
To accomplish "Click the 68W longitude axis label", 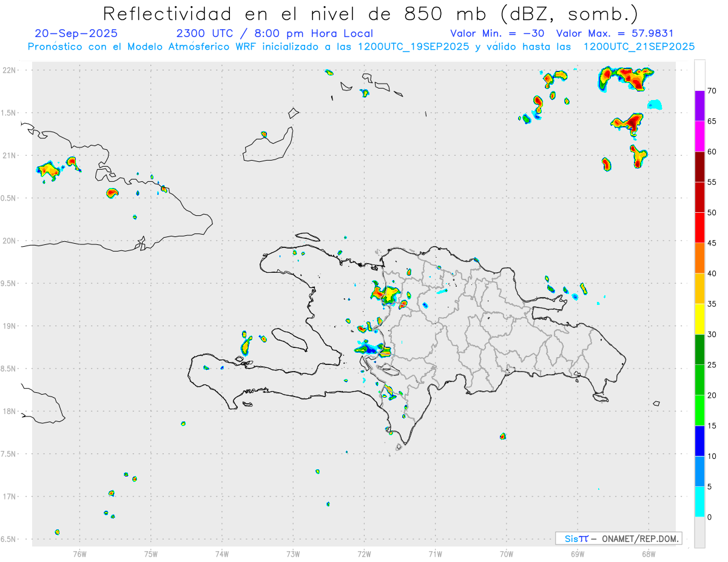I will 648,553.
